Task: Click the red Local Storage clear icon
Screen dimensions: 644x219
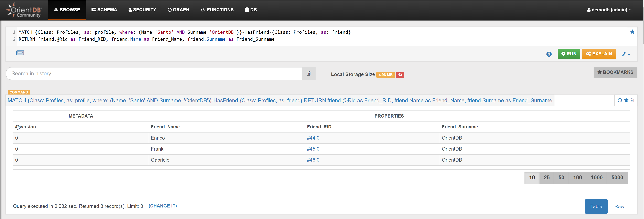Action: [x=400, y=75]
